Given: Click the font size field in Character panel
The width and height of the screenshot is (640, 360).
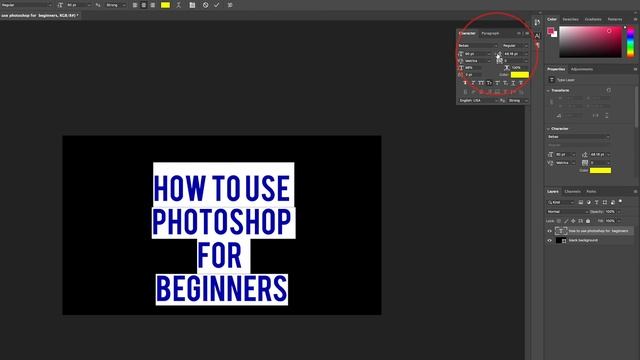Looking at the screenshot, I should point(477,54).
